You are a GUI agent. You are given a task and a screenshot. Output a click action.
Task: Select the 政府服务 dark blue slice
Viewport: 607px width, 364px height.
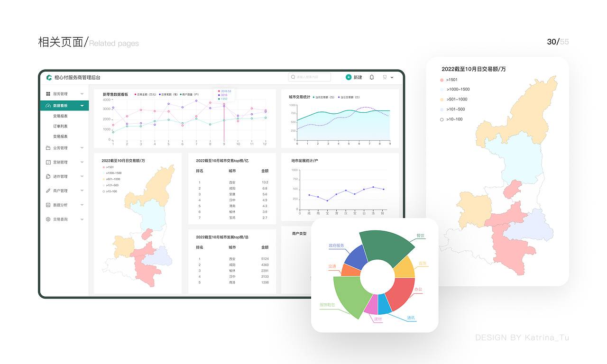tap(356, 257)
